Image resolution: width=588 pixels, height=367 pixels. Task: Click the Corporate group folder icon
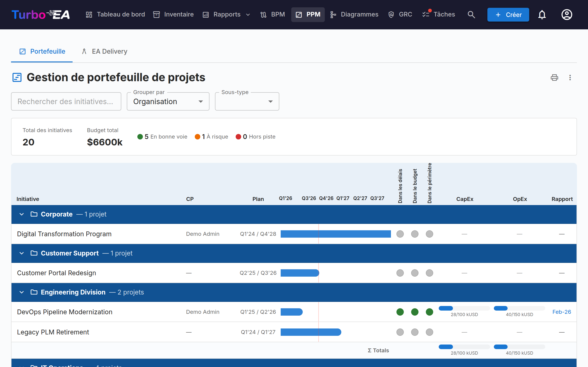34,214
